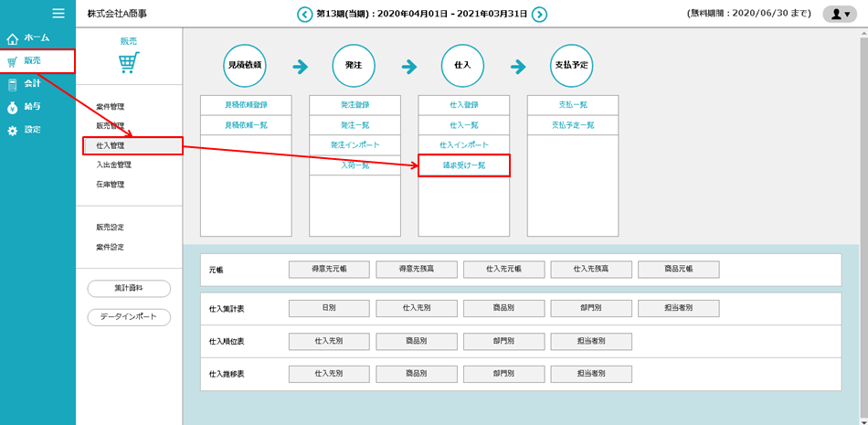Image resolution: width=868 pixels, height=425 pixels.
Task: Click the 集計資料 button
Action: (x=129, y=289)
